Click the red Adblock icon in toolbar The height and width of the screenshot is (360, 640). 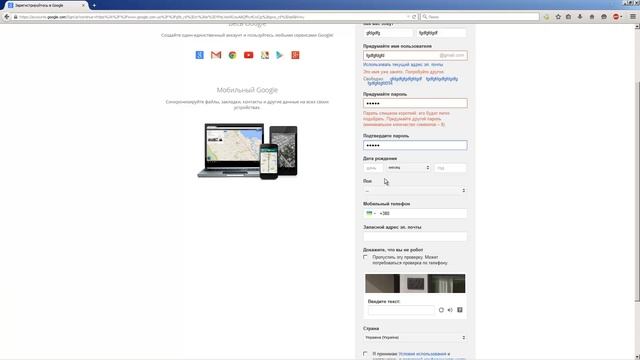[616, 17]
